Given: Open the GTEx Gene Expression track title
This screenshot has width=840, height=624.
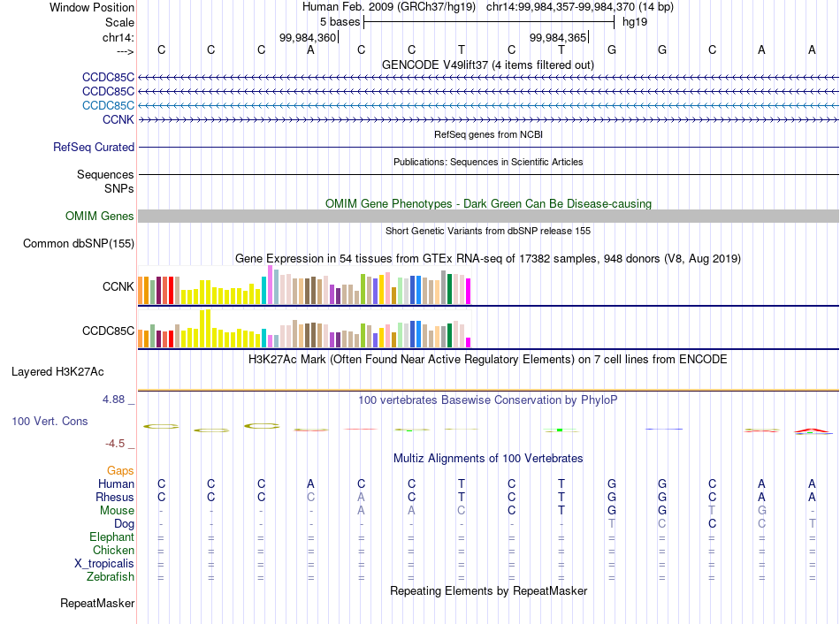Looking at the screenshot, I should [x=488, y=258].
